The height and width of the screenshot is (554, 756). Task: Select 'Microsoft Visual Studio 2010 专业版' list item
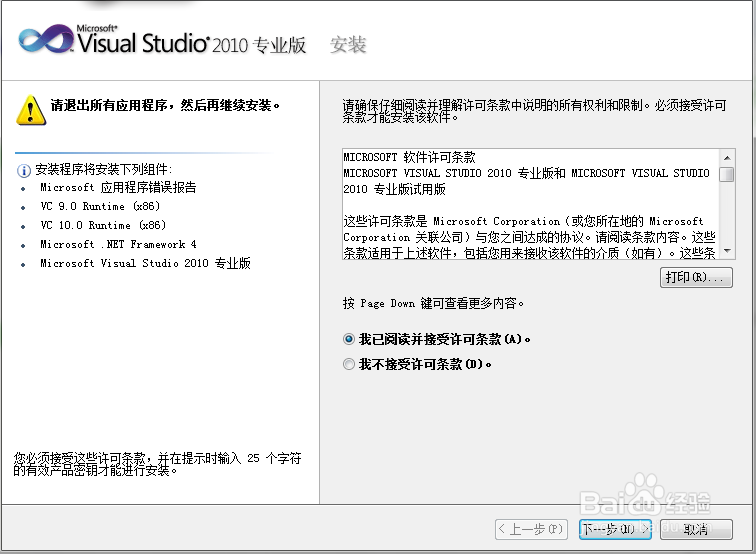click(145, 263)
